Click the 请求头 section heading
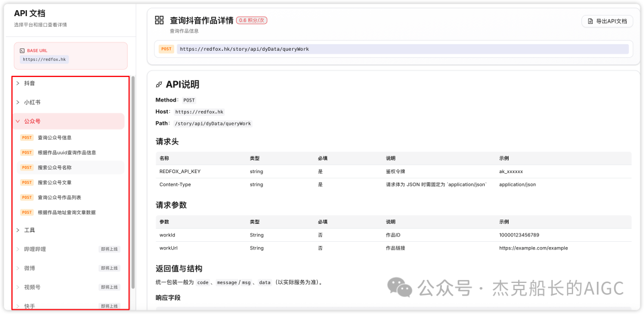The image size is (644, 314). click(167, 142)
